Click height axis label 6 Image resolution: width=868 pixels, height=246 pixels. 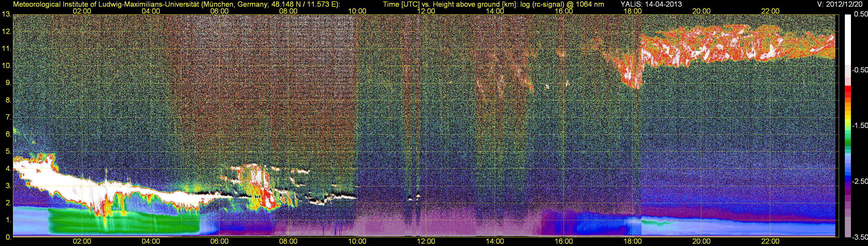(x=8, y=134)
